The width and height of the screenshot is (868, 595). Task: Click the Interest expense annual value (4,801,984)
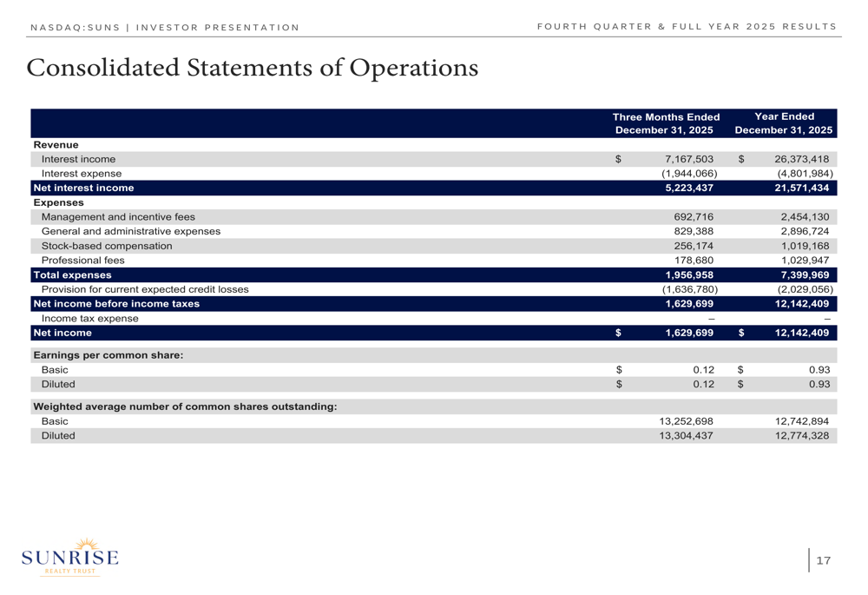pyautogui.click(x=805, y=174)
